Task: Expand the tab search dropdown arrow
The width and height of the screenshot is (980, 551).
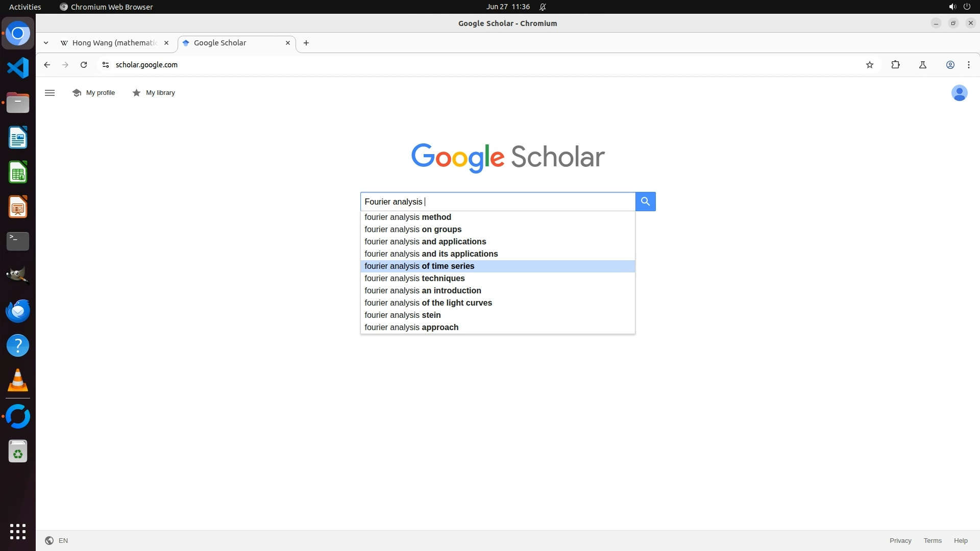Action: point(46,43)
